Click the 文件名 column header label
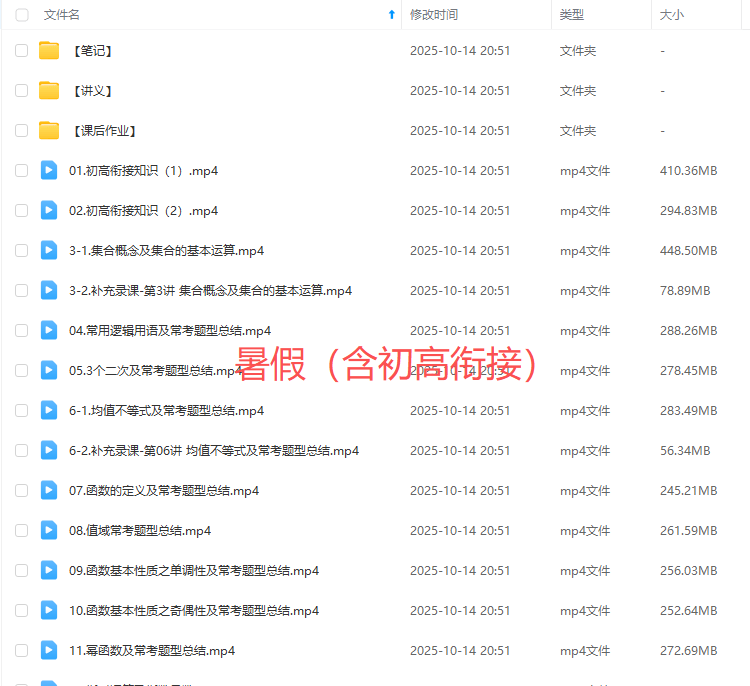 coord(62,15)
